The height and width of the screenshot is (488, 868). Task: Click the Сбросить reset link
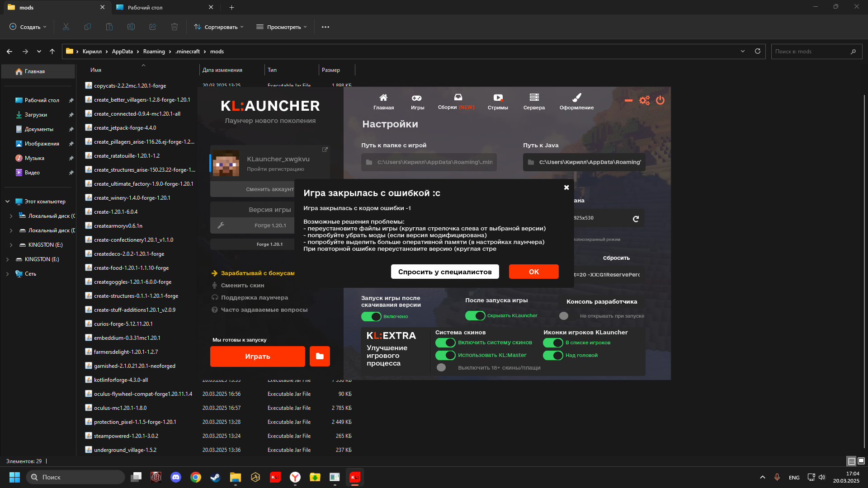(616, 258)
